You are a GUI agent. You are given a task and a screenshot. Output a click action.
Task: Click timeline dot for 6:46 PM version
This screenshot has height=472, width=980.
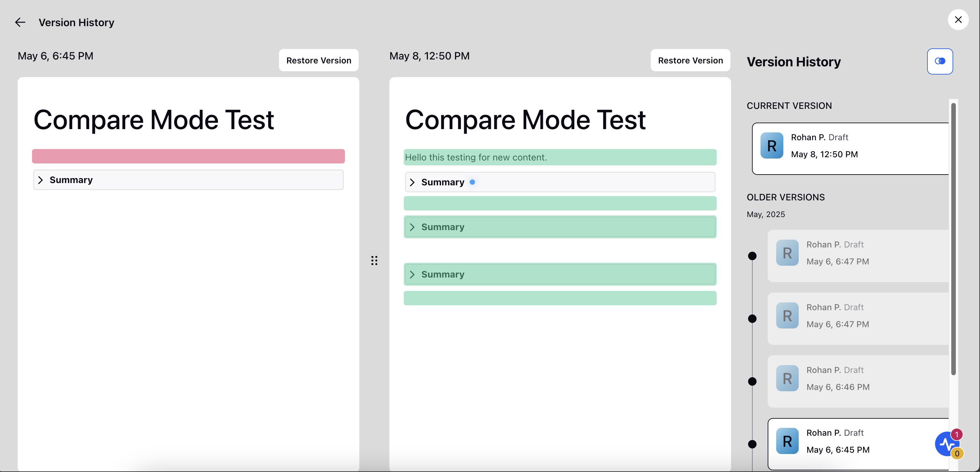[752, 381]
